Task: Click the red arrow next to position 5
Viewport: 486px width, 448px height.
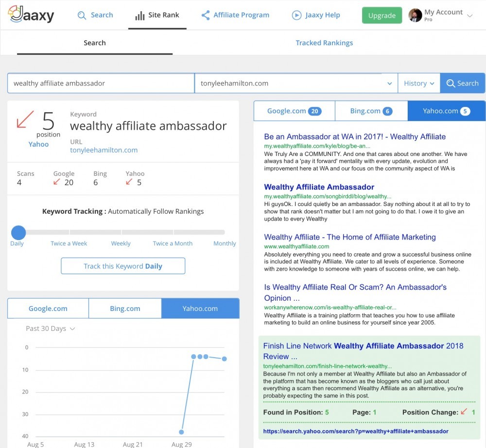Action: pyautogui.click(x=25, y=119)
